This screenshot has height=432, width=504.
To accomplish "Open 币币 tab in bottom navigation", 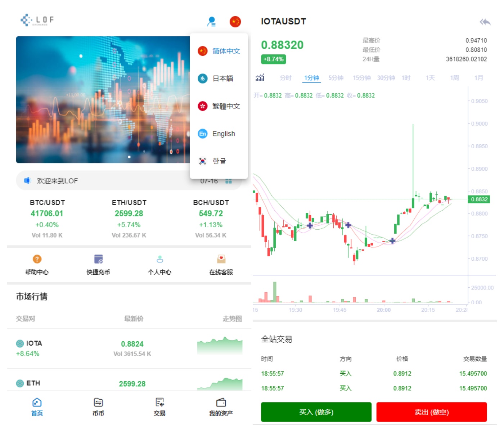I will (x=98, y=407).
